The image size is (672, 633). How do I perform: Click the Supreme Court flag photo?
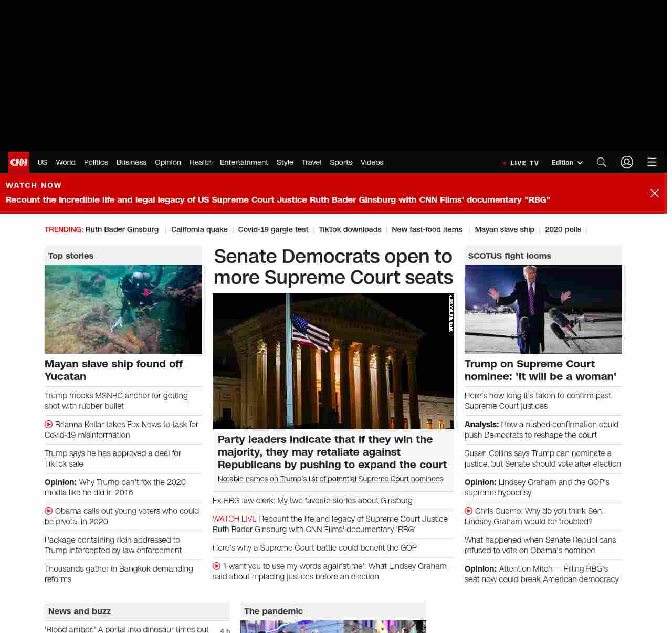pyautogui.click(x=333, y=361)
